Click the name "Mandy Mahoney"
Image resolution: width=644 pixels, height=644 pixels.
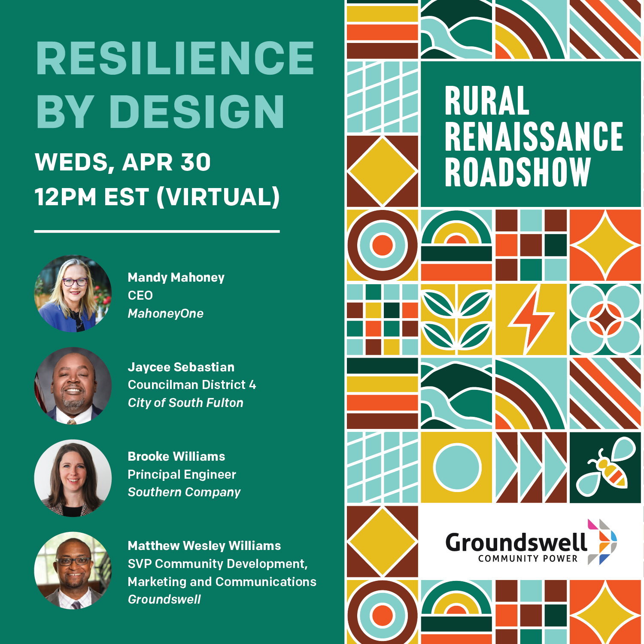(176, 277)
